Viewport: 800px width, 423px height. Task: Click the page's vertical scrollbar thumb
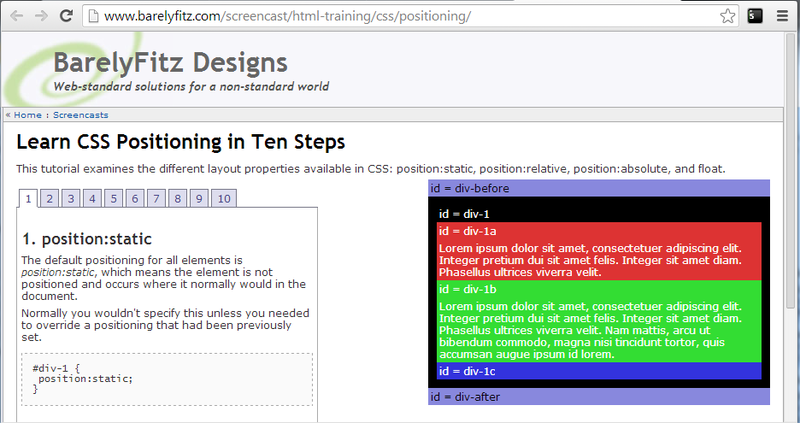[x=791, y=173]
